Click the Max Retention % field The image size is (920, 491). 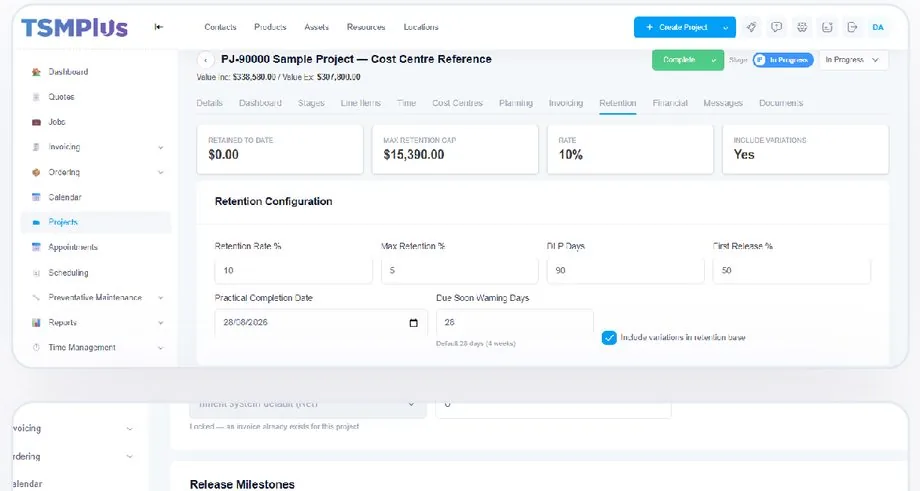459,270
